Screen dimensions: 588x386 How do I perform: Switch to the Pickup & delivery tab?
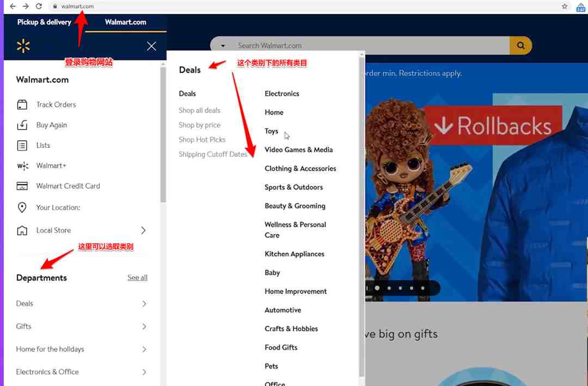coord(44,22)
